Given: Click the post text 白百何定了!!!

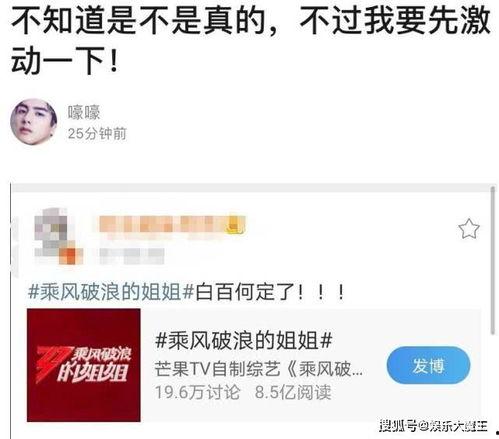Looking at the screenshot, I should point(270,292).
